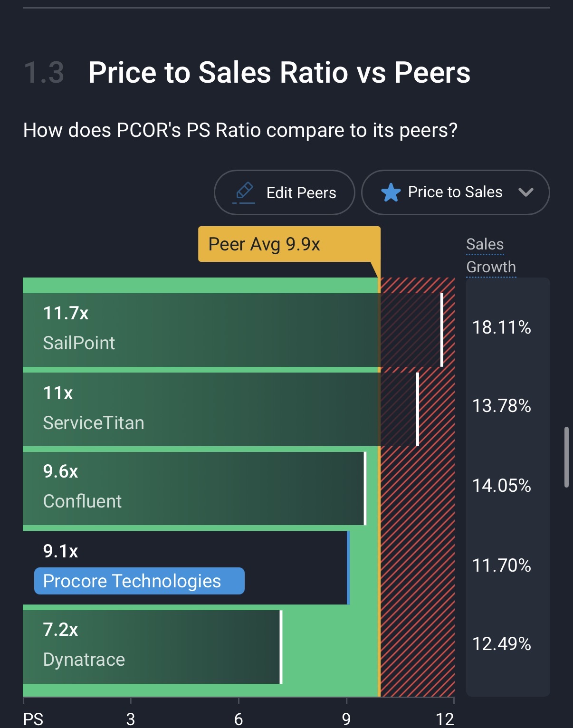Select the Peer Avg 9.9x label
The width and height of the screenshot is (573, 728).
264,244
